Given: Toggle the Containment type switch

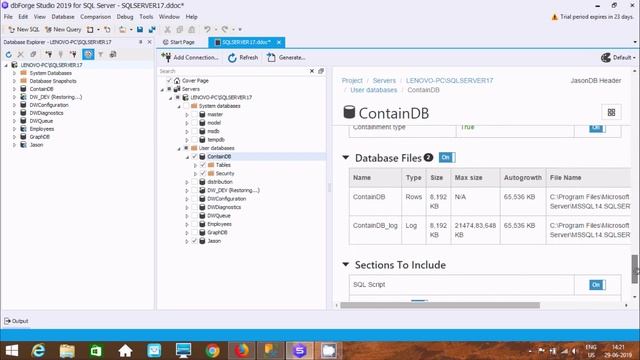Looking at the screenshot, I should click(597, 128).
